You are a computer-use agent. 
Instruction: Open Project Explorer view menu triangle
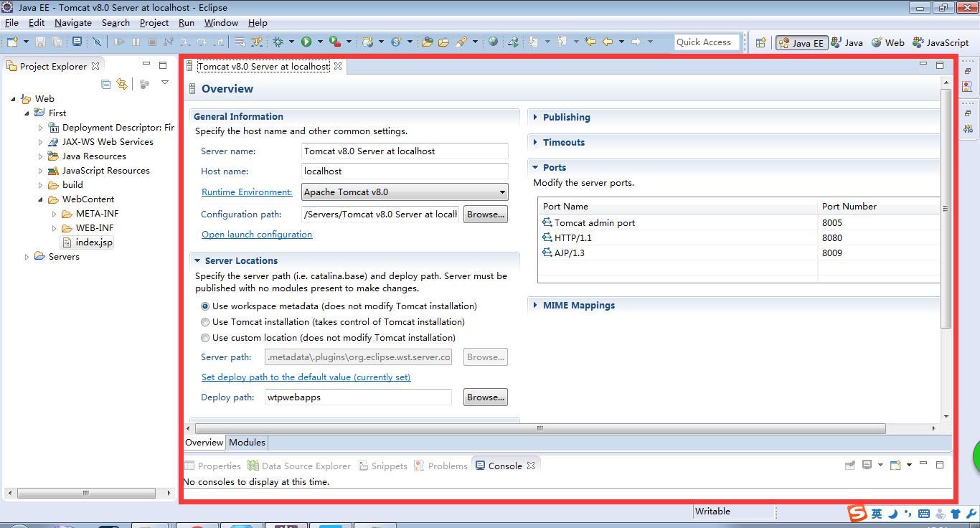tap(165, 83)
